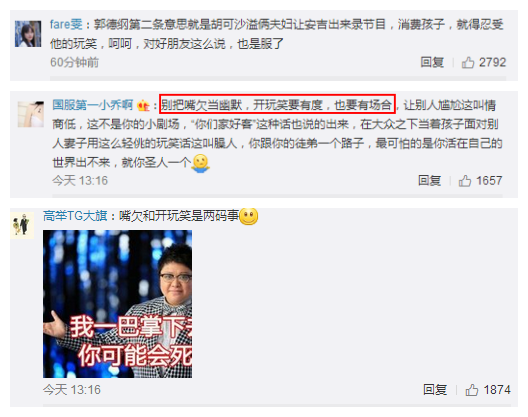Reply to 高举TG大旗's comment

[435, 390]
